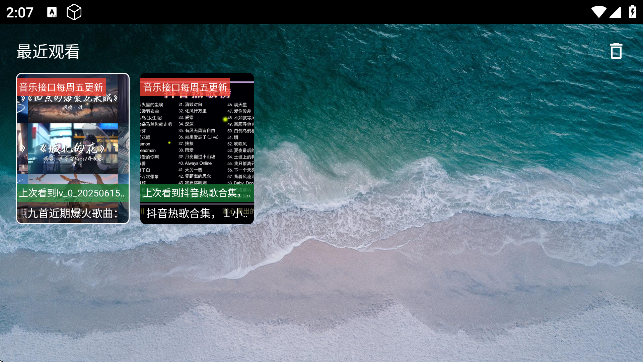643x362 pixels.
Task: Tap the cellular signal icon
Action: pyautogui.click(x=615, y=12)
